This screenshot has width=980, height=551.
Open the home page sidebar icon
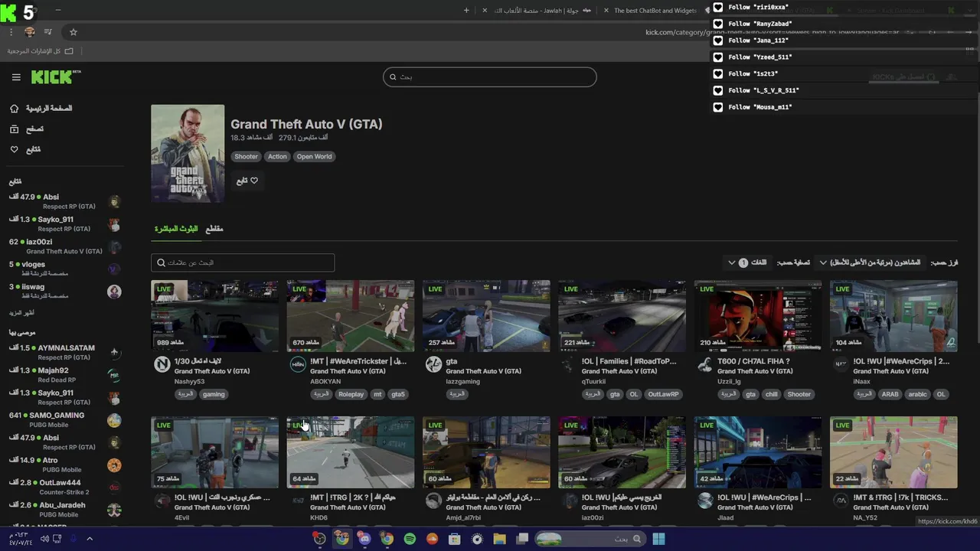pyautogui.click(x=14, y=109)
